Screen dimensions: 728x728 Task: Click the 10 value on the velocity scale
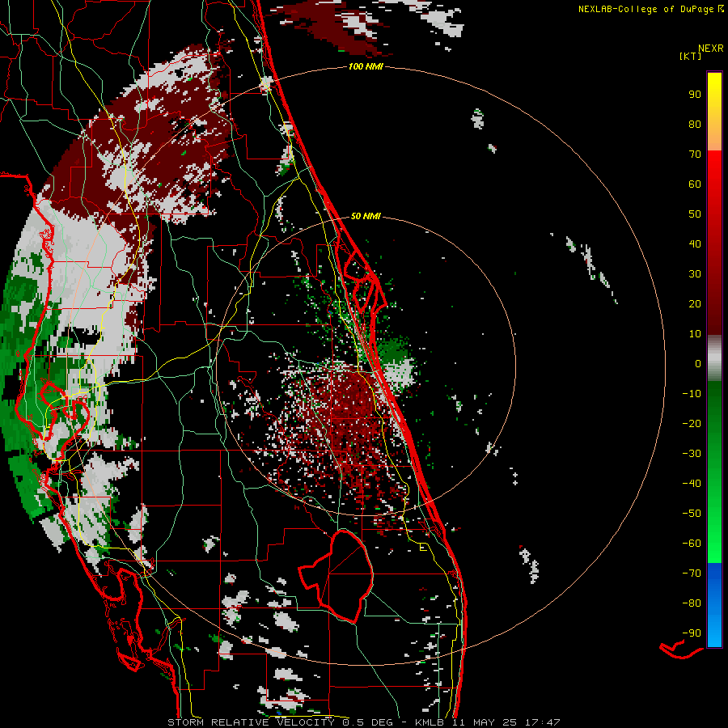(695, 334)
